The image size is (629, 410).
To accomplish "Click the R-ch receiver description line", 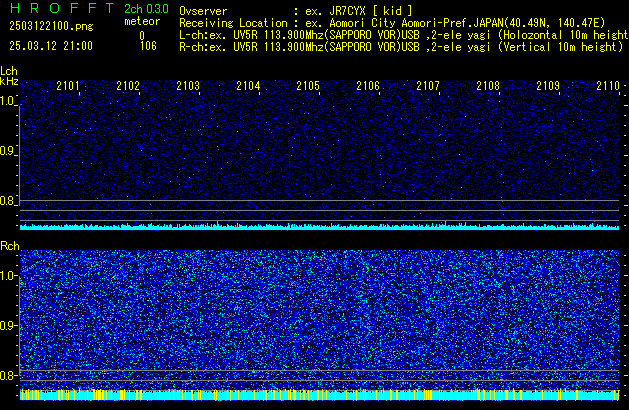I will [x=401, y=47].
